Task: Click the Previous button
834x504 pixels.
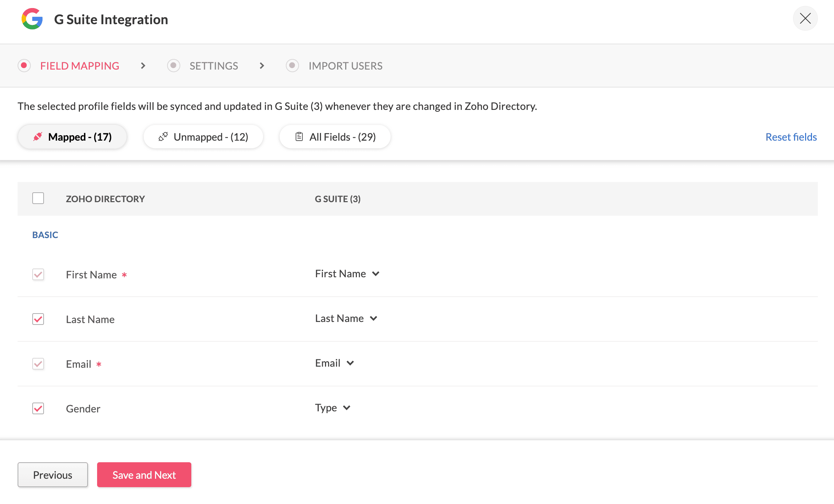Action: point(53,475)
